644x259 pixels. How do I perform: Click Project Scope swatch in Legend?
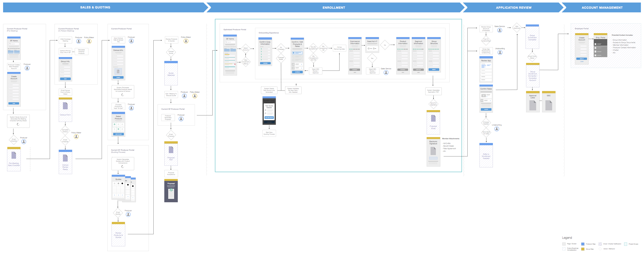[x=625, y=244]
